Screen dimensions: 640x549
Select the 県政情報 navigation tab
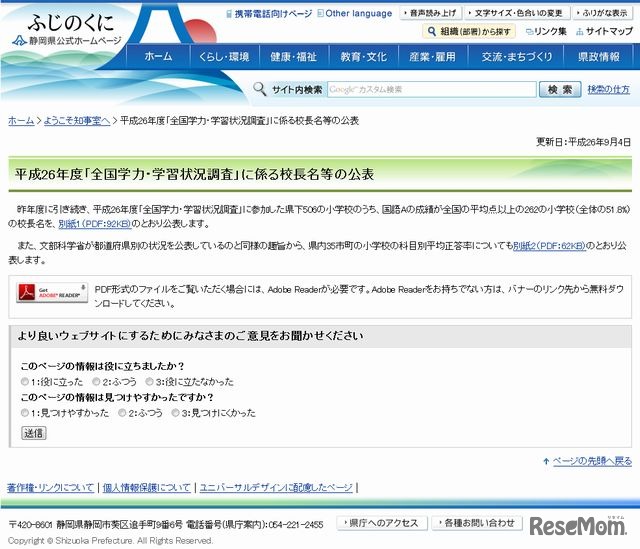[x=598, y=56]
